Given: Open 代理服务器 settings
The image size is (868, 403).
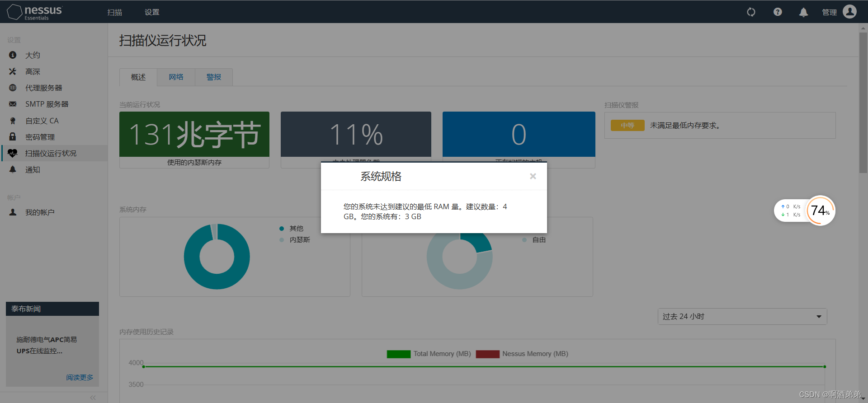Looking at the screenshot, I should click(44, 88).
